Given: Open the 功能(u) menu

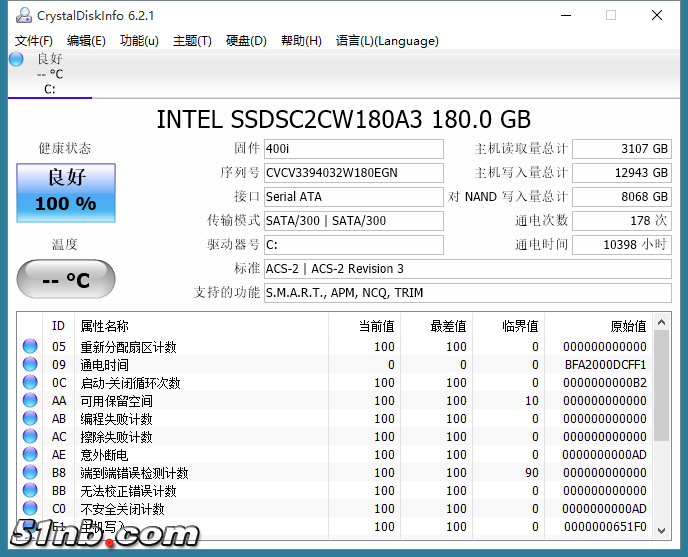Looking at the screenshot, I should point(139,41).
